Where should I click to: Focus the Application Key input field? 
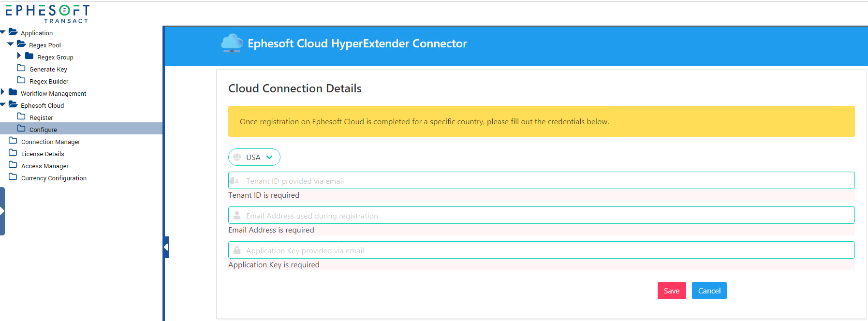[x=542, y=250]
